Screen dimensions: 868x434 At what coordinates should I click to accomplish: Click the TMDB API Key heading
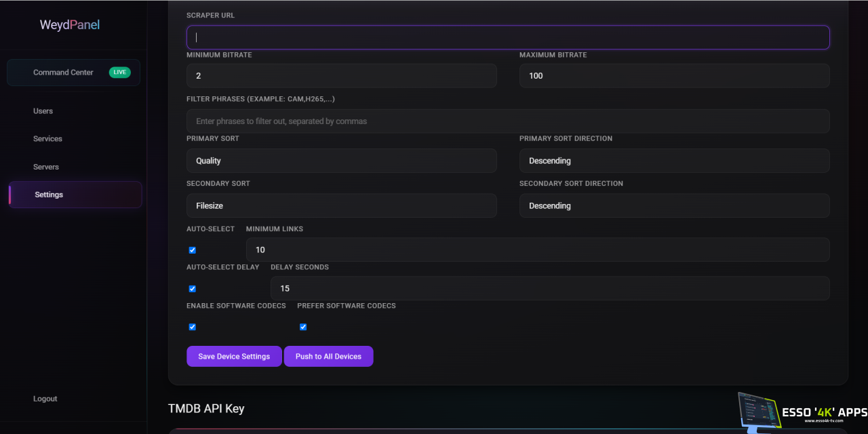click(206, 408)
